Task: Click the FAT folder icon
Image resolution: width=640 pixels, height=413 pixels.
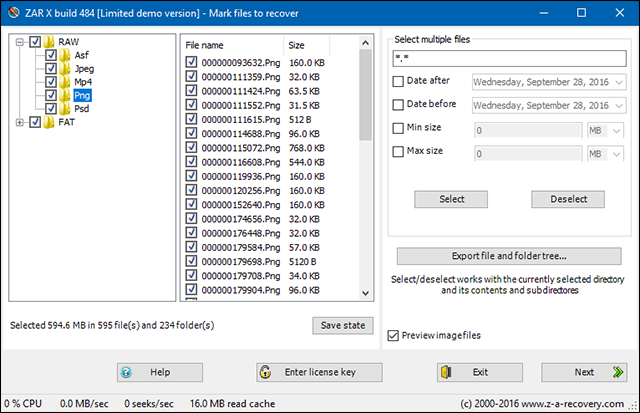Action: tap(49, 122)
